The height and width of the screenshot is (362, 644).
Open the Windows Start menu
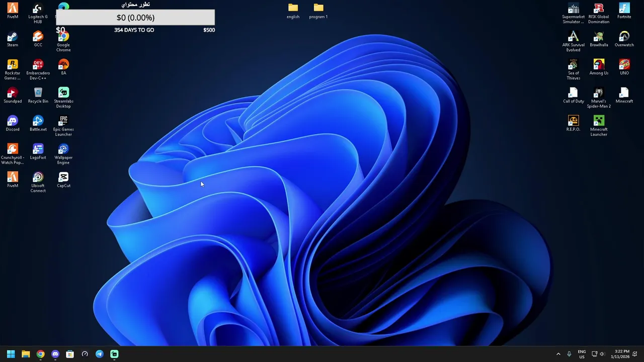click(11, 354)
